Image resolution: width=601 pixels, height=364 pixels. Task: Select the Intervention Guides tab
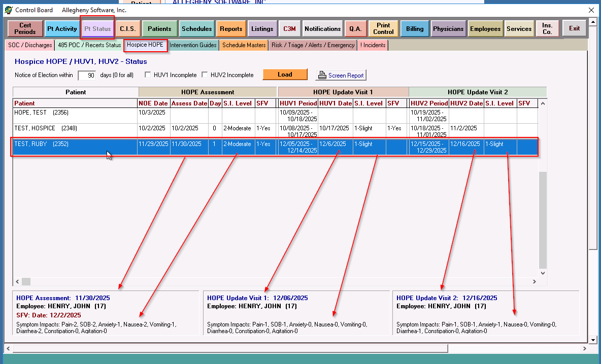pos(193,45)
